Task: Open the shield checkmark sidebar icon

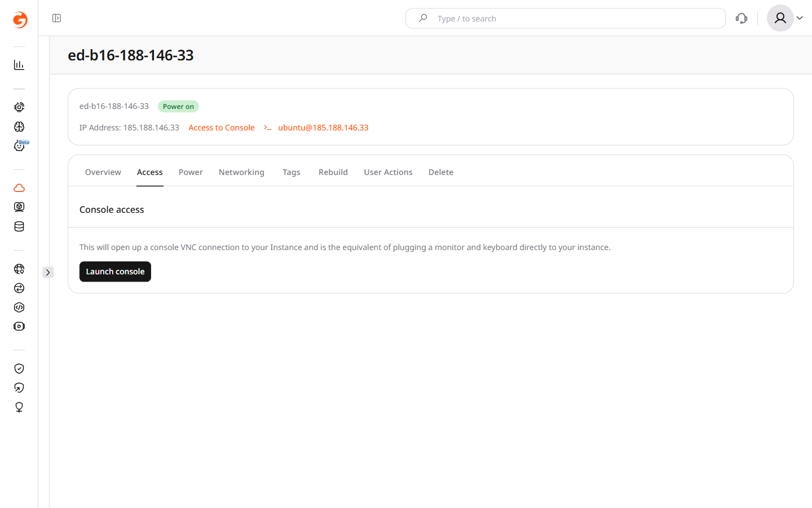Action: [x=19, y=369]
